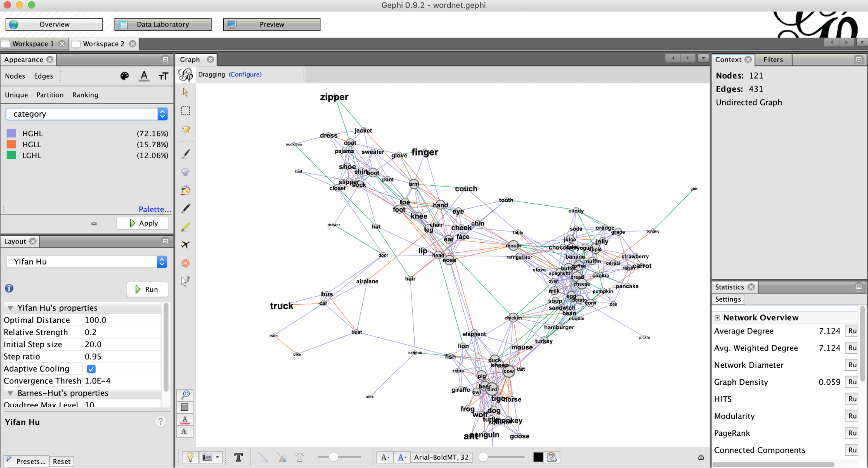Click the HGLL orange color swatch

(11, 144)
